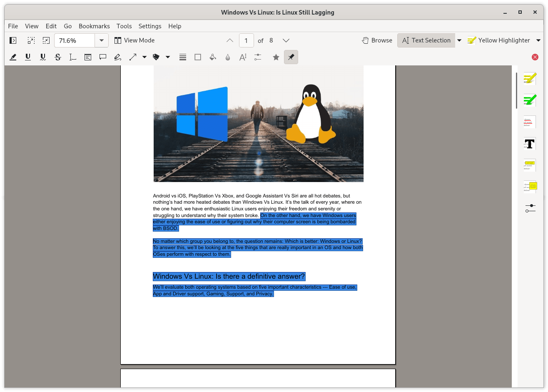Open the zoom level dropdown
Viewport: 548px width, 392px height.
[x=101, y=40]
